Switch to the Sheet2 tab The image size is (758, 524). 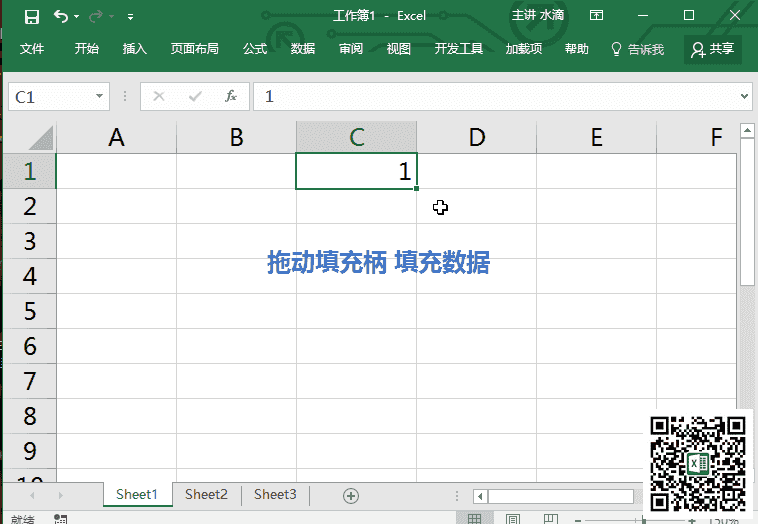click(206, 495)
